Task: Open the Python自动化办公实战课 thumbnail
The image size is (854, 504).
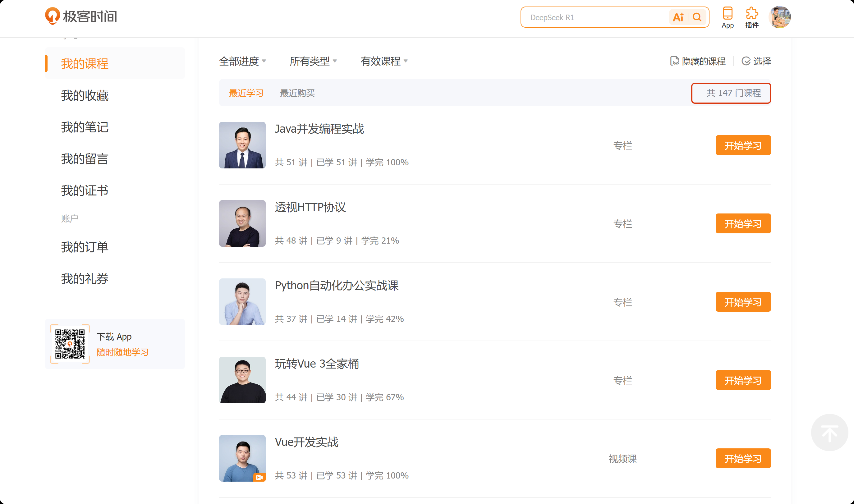Action: click(x=242, y=302)
